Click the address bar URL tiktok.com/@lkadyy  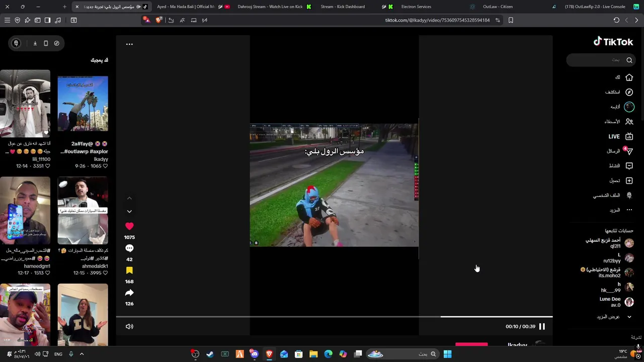coord(437,20)
